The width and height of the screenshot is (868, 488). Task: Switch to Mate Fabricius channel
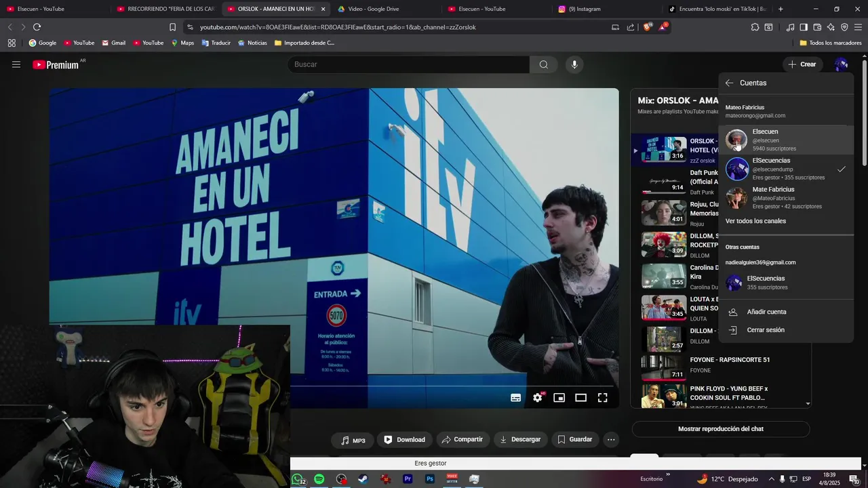(x=786, y=198)
